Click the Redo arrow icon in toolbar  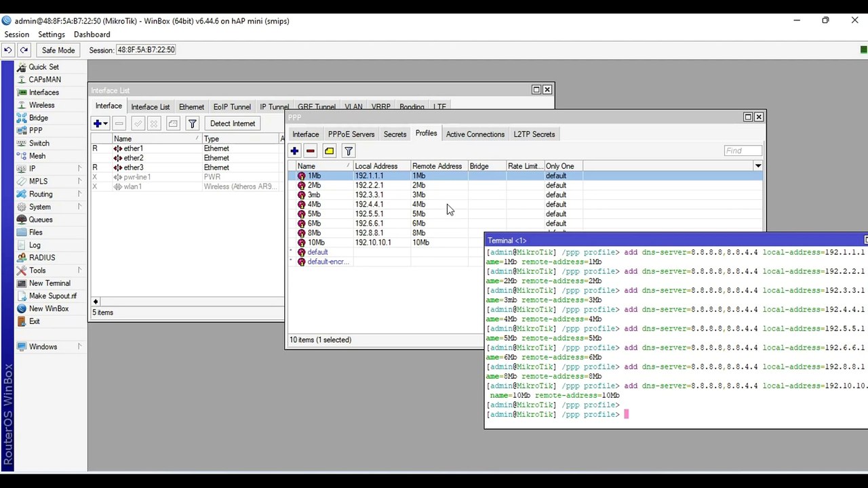click(x=24, y=50)
